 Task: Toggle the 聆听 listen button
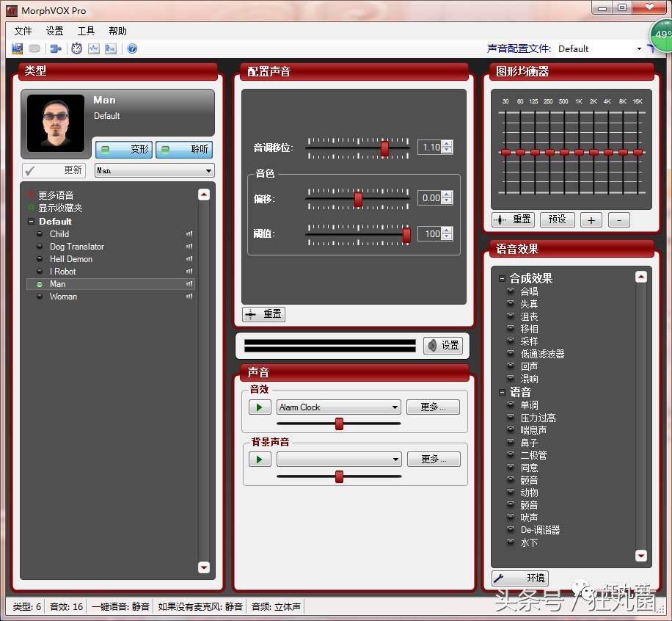184,149
